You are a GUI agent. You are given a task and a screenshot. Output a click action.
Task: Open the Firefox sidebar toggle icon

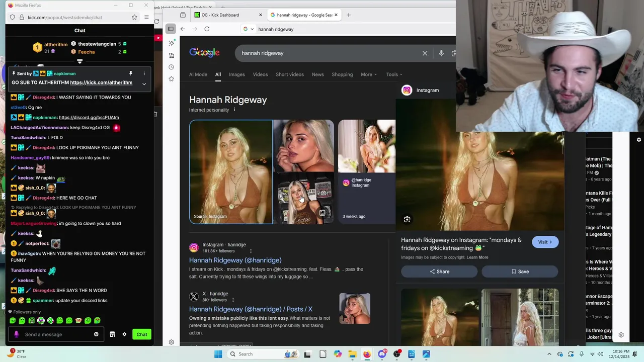pyautogui.click(x=171, y=29)
